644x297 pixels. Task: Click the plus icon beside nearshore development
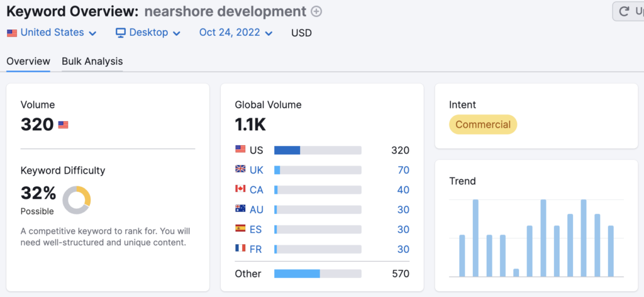click(316, 11)
